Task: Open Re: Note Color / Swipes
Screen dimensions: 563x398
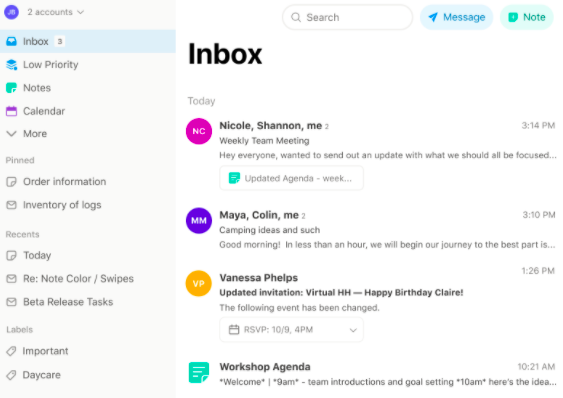Action: pos(78,278)
